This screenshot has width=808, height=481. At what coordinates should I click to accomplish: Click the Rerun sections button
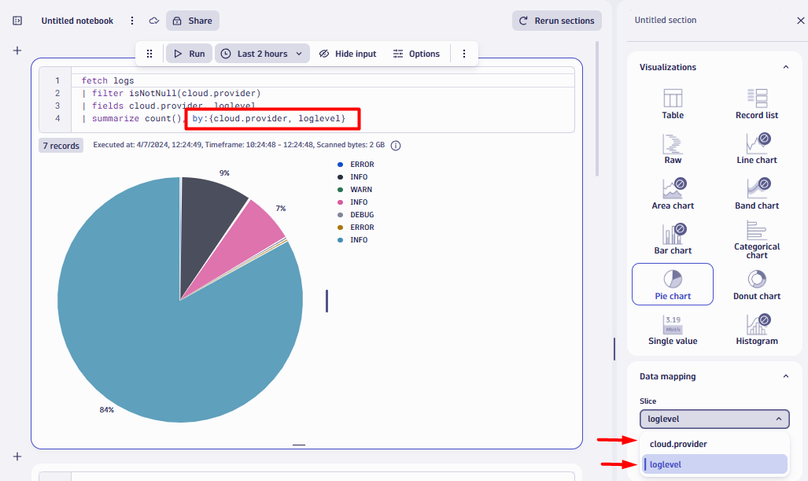(x=556, y=20)
